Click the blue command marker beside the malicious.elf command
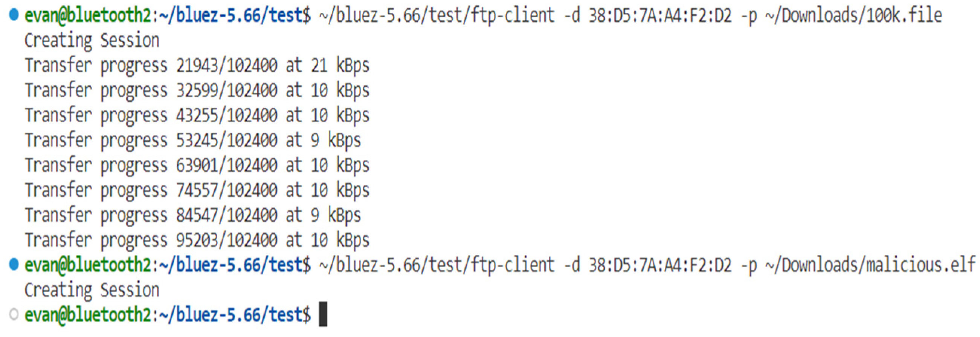The image size is (980, 337). [14, 264]
